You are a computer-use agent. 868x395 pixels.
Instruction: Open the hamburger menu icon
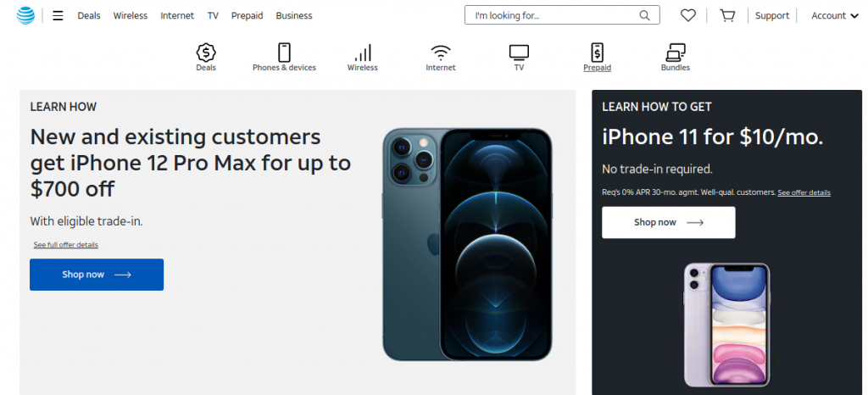tap(58, 15)
